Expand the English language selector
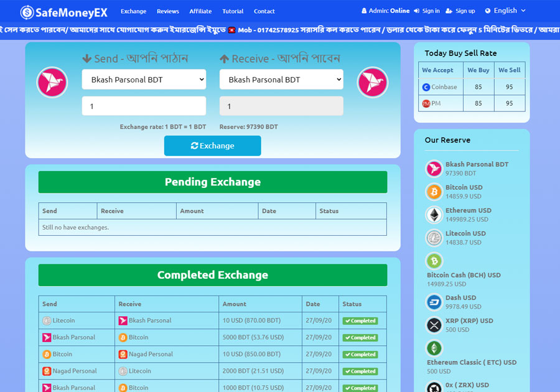The height and width of the screenshot is (392, 560). [x=505, y=11]
